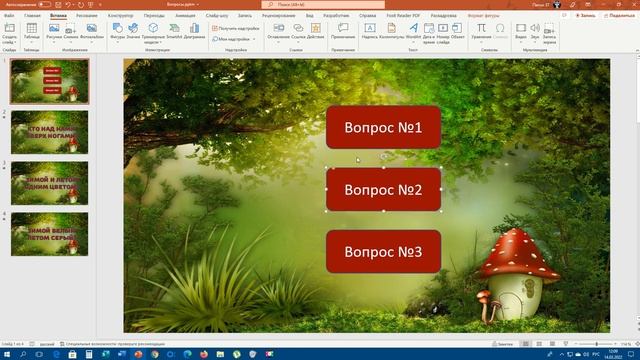Select slide 4 thumbnail
The image size is (640, 360).
pos(49,234)
